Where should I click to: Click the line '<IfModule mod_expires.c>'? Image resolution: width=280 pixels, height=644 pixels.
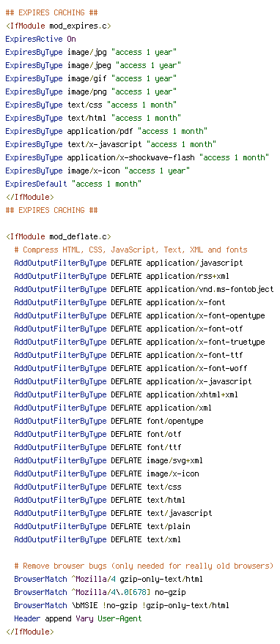click(59, 26)
